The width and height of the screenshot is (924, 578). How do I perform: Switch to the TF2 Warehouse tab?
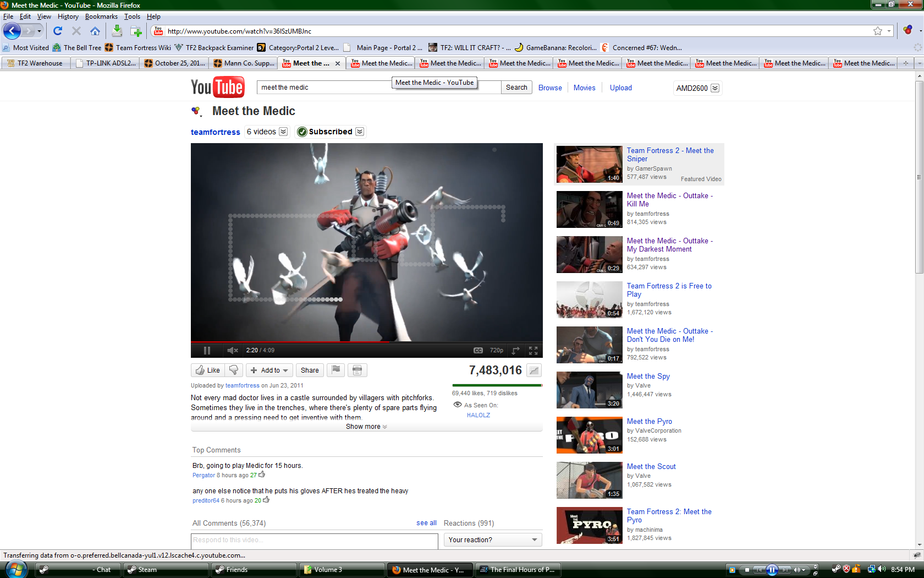(36, 63)
